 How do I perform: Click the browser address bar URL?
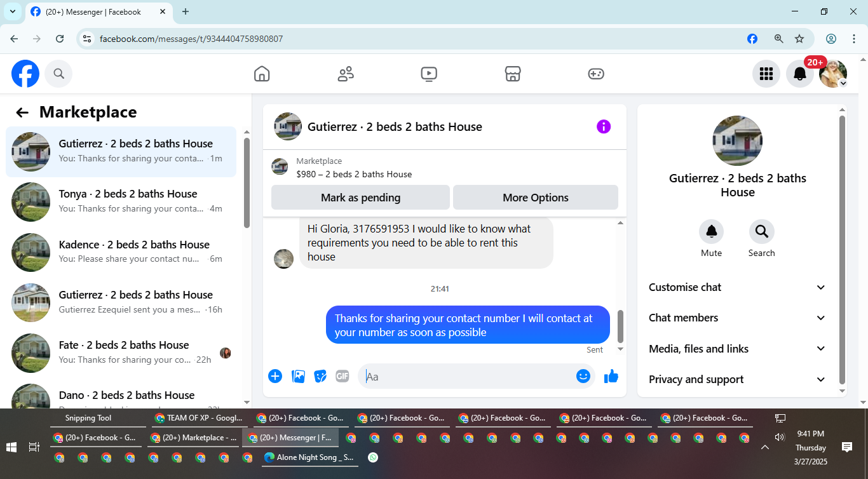(191, 39)
